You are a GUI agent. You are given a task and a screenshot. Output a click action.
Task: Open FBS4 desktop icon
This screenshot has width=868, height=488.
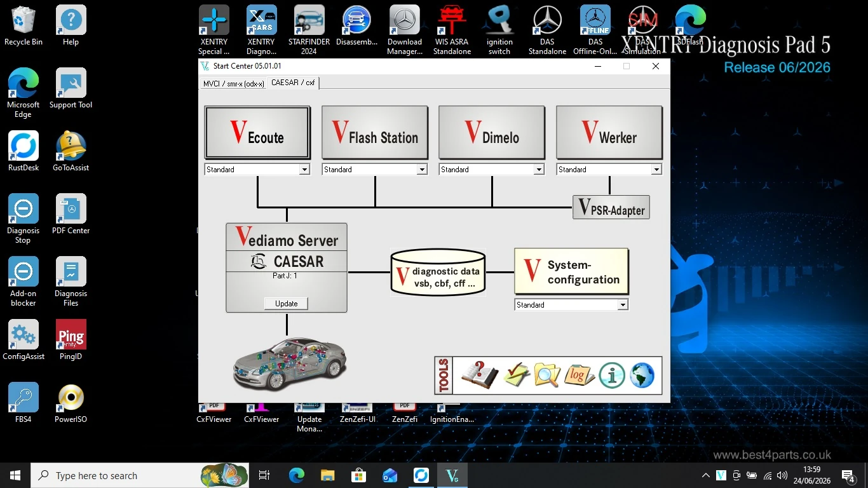pyautogui.click(x=24, y=403)
